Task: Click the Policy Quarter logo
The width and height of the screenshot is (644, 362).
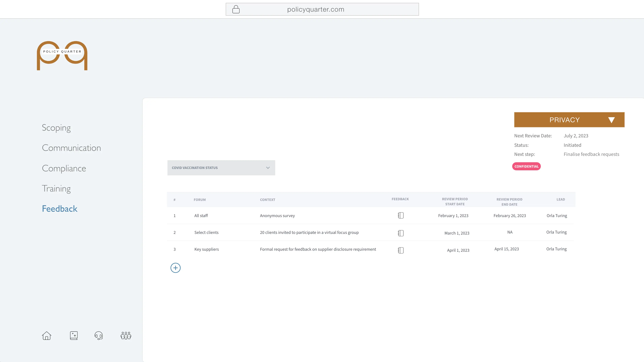Action: [62, 56]
